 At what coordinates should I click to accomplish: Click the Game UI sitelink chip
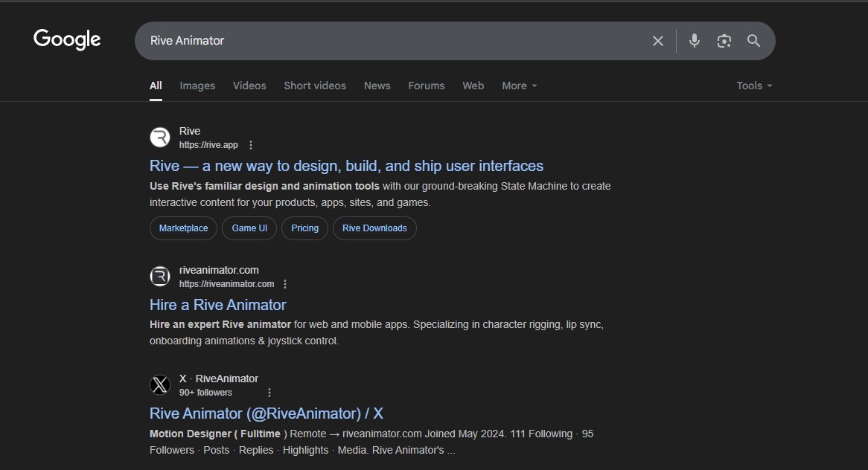click(x=249, y=228)
